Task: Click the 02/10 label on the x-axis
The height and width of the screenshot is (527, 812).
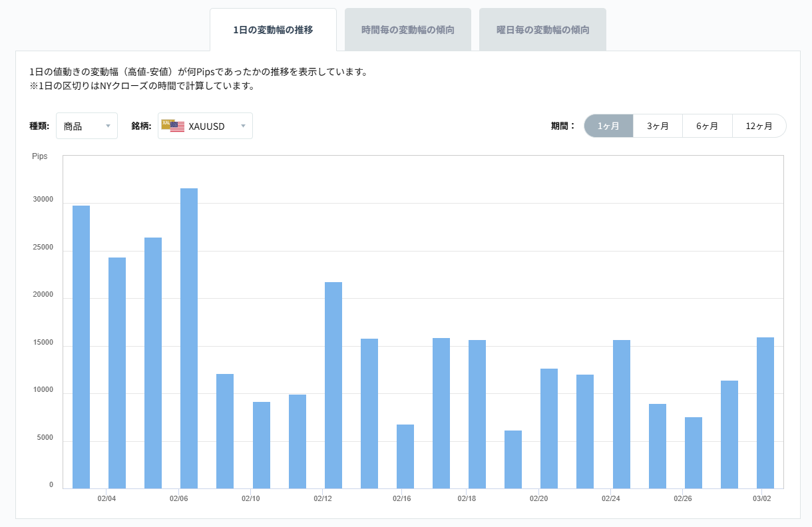Action: tap(252, 497)
